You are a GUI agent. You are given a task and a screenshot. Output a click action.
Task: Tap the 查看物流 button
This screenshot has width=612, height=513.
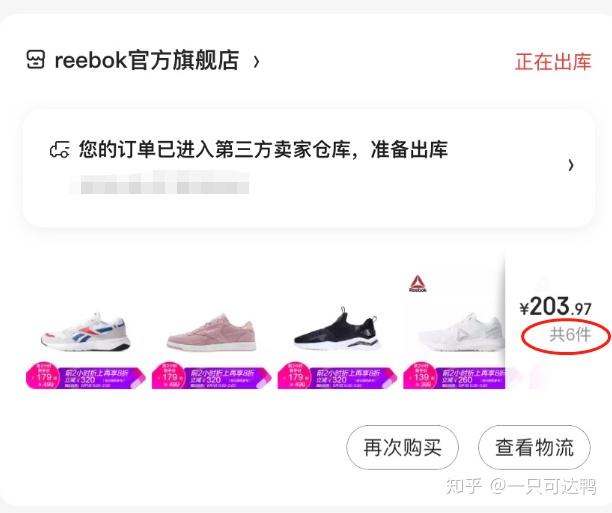(534, 447)
